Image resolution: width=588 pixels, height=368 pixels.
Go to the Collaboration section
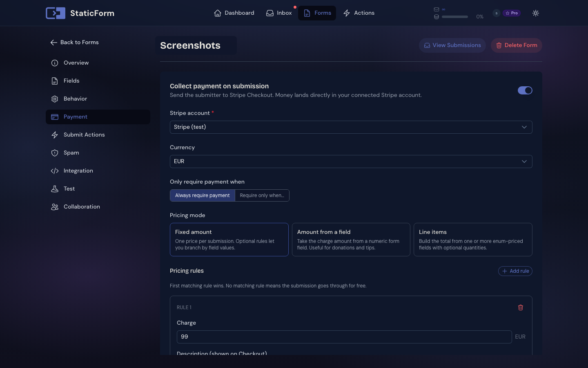point(98,207)
